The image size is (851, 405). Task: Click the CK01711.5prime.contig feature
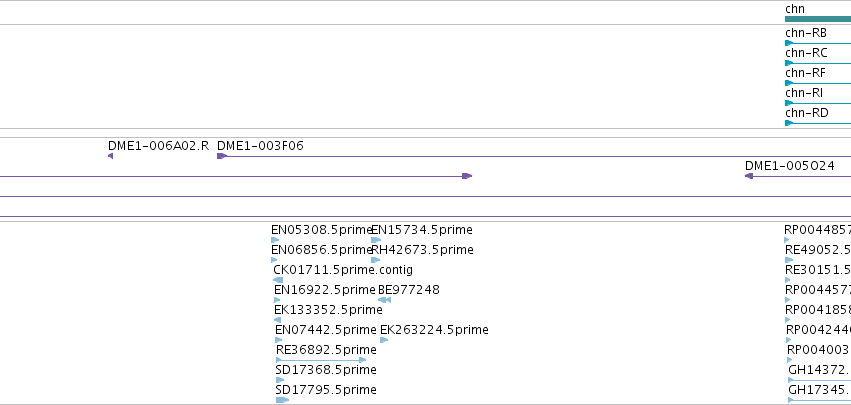coord(278,280)
